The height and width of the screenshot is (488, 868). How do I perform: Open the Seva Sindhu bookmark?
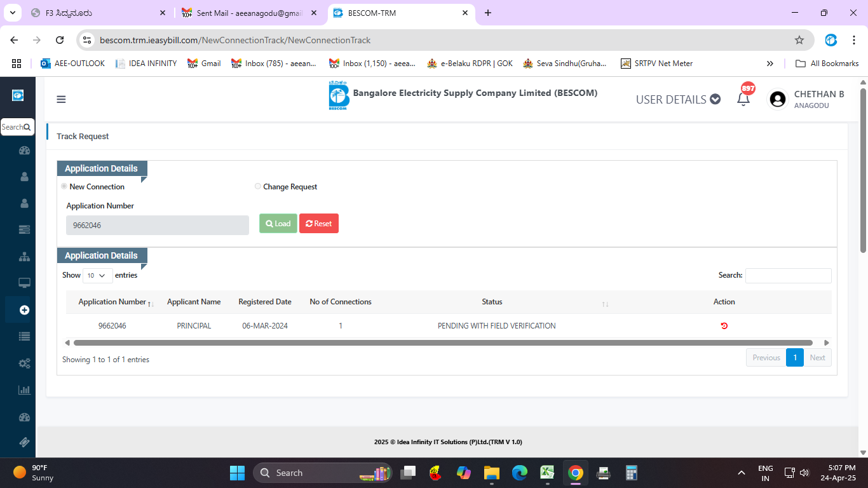click(564, 64)
